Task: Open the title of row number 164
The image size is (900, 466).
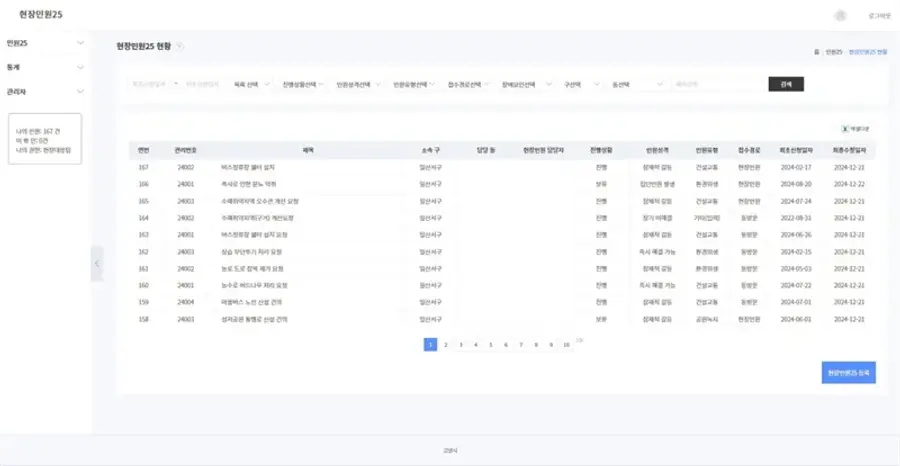Action: [257, 218]
